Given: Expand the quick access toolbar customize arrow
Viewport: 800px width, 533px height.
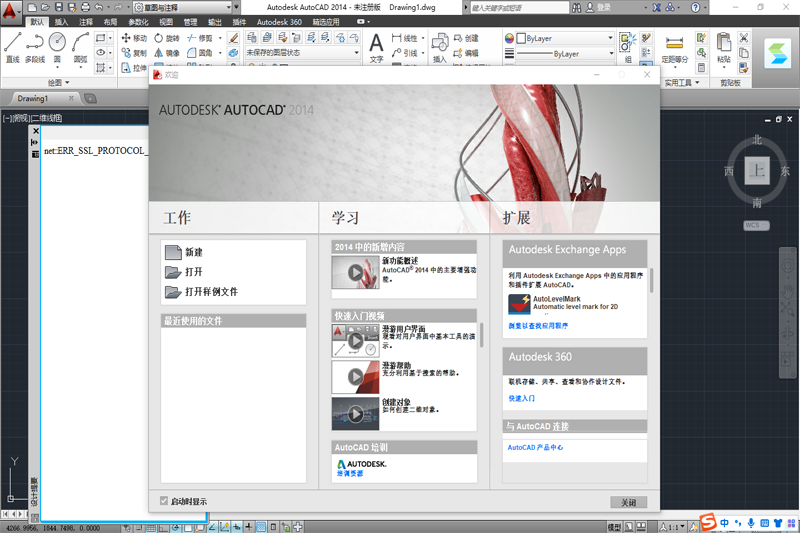Looking at the screenshot, I should [237, 7].
